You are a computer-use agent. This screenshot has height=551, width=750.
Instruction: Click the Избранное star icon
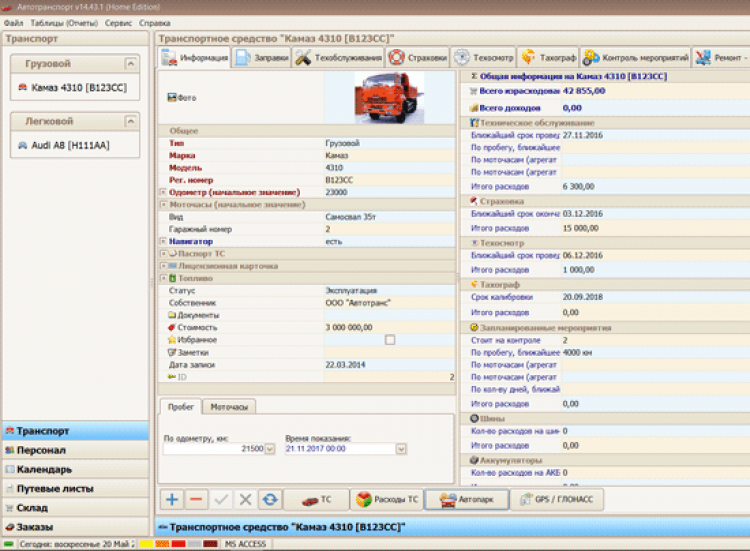click(x=172, y=340)
